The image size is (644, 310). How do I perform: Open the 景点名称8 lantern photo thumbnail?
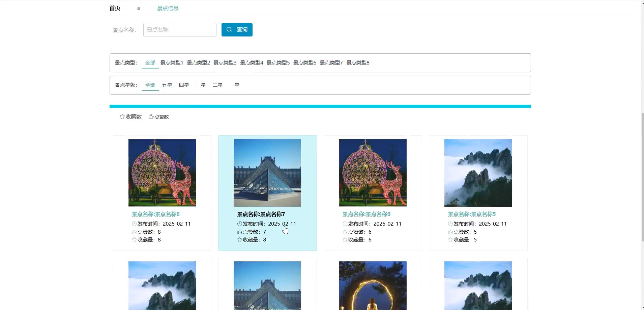click(x=162, y=173)
